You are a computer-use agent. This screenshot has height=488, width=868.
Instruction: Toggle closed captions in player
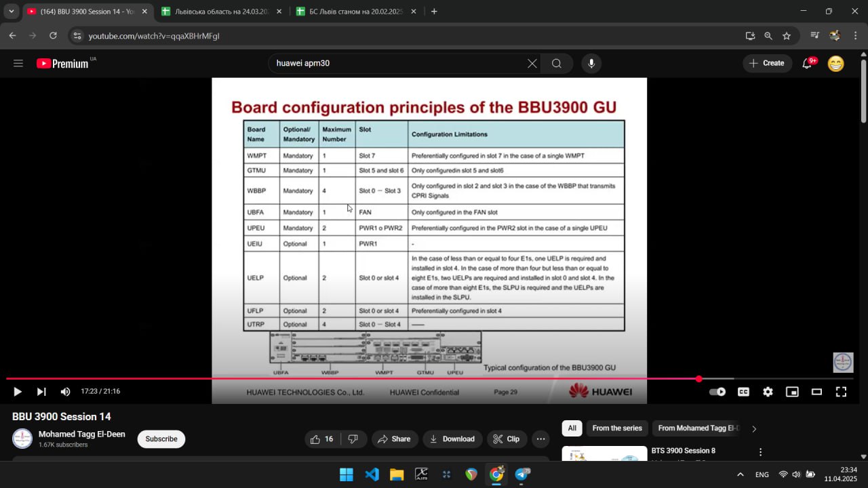(x=743, y=392)
